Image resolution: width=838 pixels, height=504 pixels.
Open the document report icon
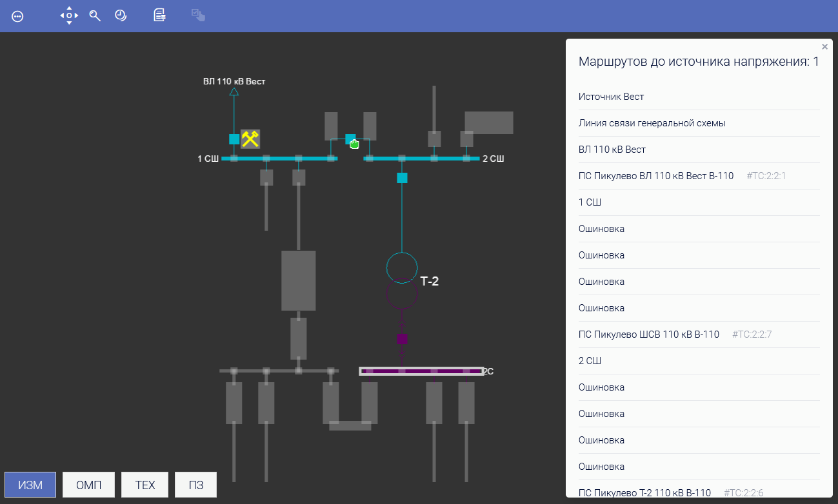(x=159, y=15)
